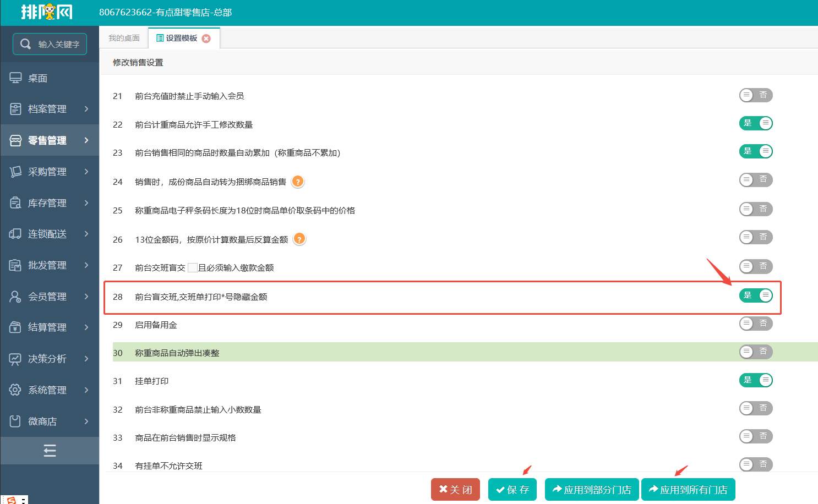This screenshot has width=818, height=504.
Task: Click the 决策分析 chart icon
Action: (15, 359)
